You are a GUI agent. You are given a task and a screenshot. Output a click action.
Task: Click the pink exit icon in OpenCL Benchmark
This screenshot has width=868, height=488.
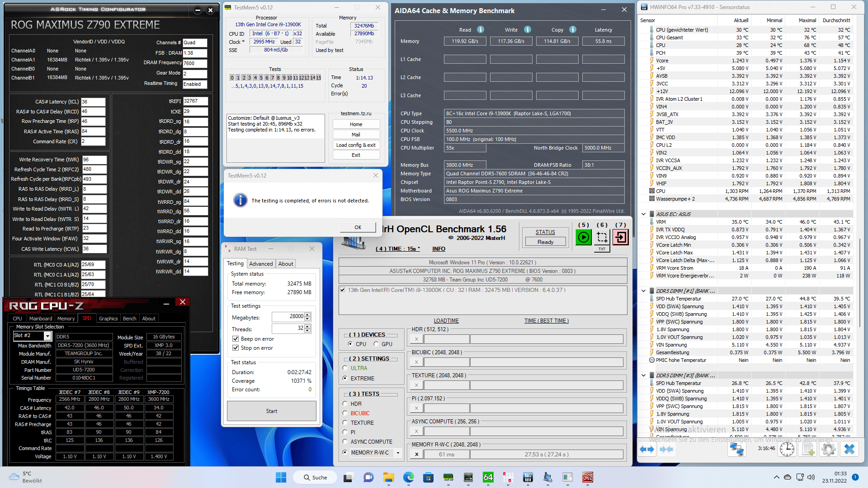621,237
